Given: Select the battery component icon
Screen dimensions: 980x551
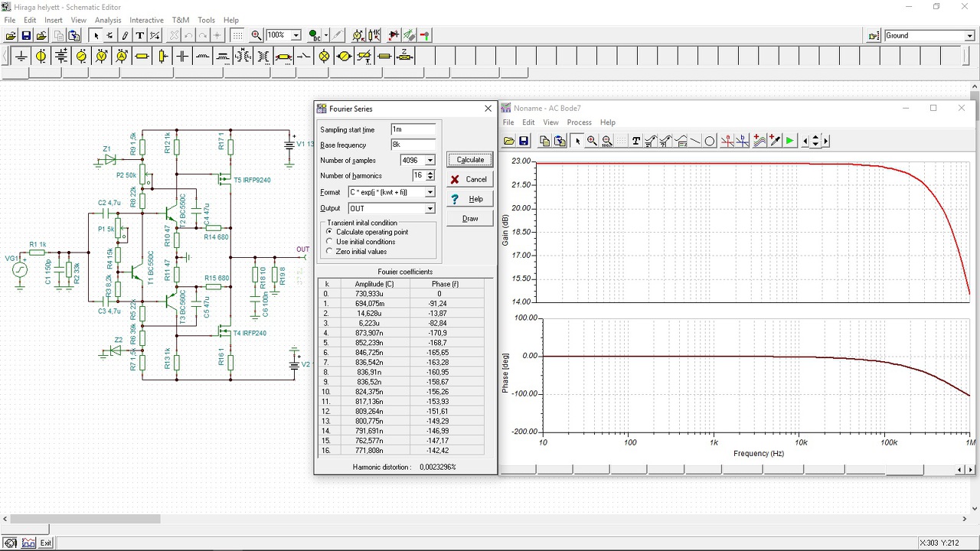Looking at the screenshot, I should (x=61, y=56).
